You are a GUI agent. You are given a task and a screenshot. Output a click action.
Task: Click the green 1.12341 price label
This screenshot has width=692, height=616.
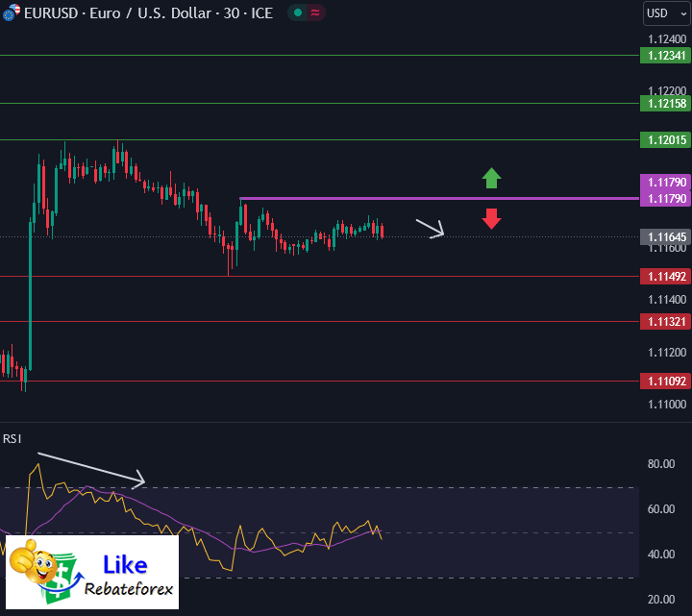[x=664, y=57]
